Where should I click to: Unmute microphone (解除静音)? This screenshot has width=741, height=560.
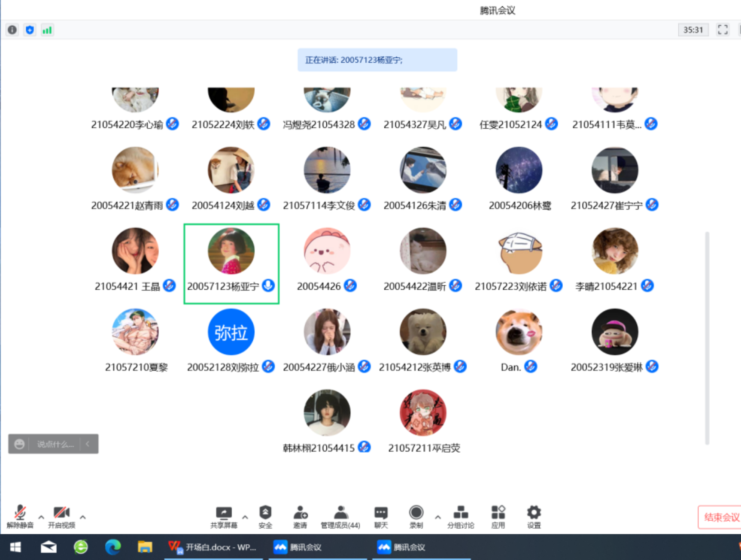(20, 516)
